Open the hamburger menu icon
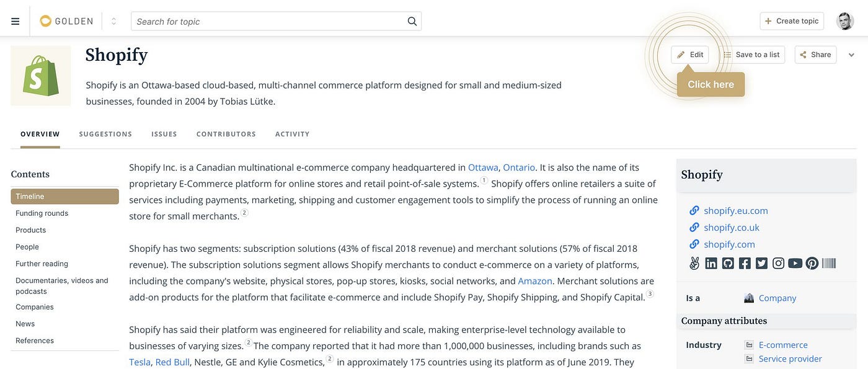The width and height of the screenshot is (868, 369). tap(15, 21)
